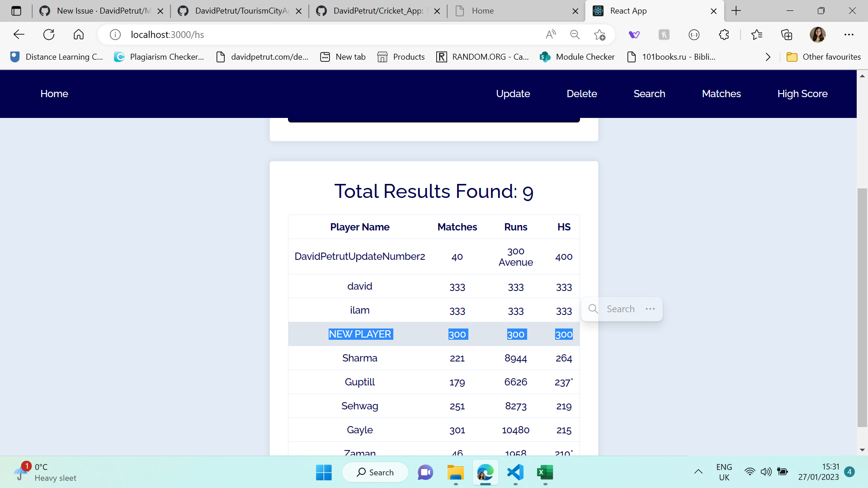Add the current page to favorites
The height and width of the screenshot is (488, 868).
[x=599, y=34]
